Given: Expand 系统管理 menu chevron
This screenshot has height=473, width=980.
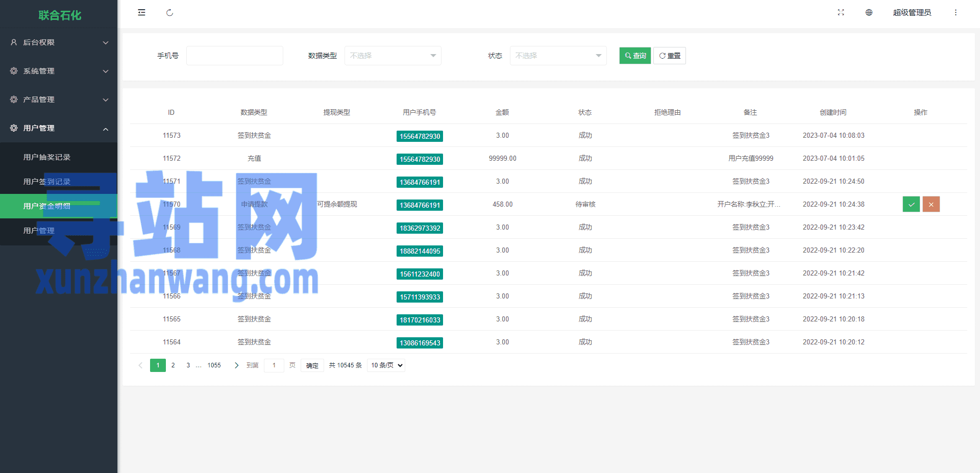Looking at the screenshot, I should tap(106, 71).
